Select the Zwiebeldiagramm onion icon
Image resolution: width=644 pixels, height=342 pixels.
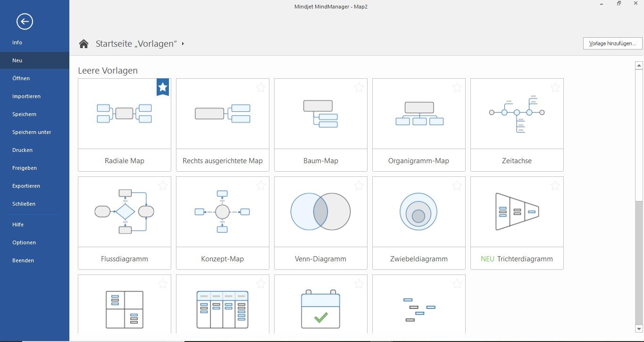tap(418, 211)
